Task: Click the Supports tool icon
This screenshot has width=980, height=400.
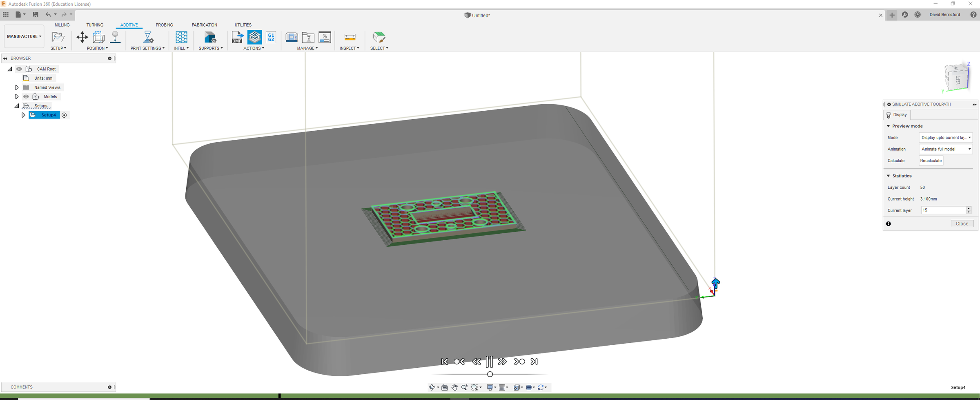Action: tap(210, 37)
